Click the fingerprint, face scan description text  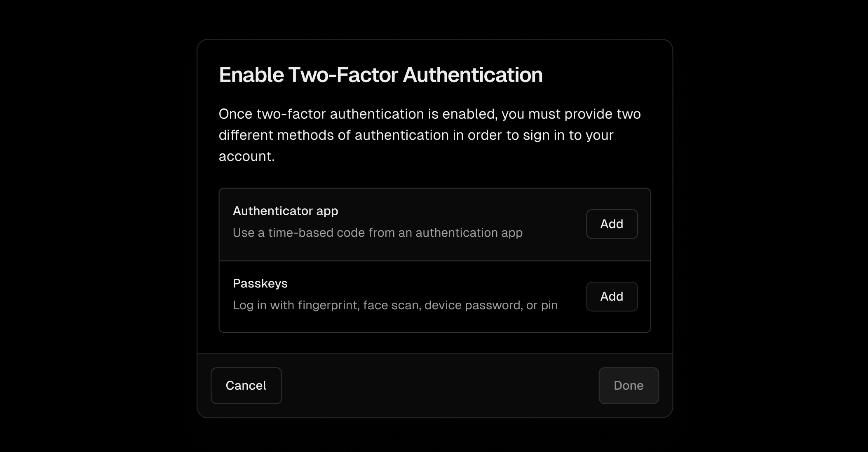pos(395,305)
